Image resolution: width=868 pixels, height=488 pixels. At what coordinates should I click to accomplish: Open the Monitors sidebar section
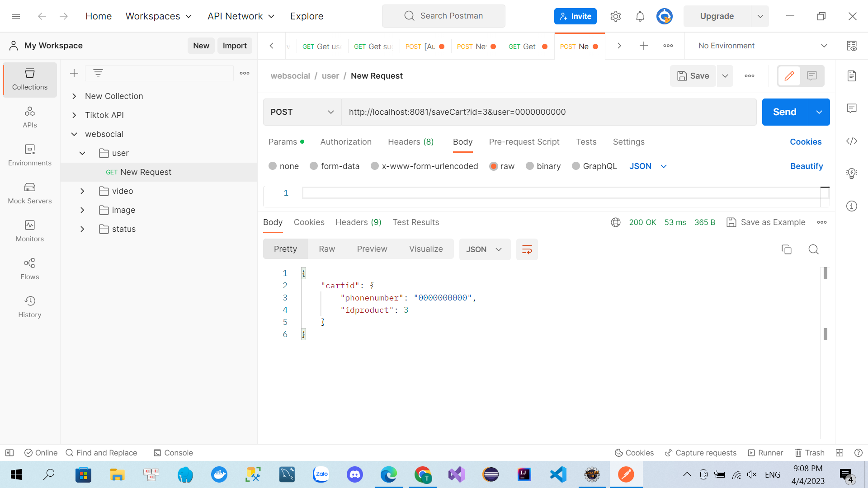coord(30,231)
